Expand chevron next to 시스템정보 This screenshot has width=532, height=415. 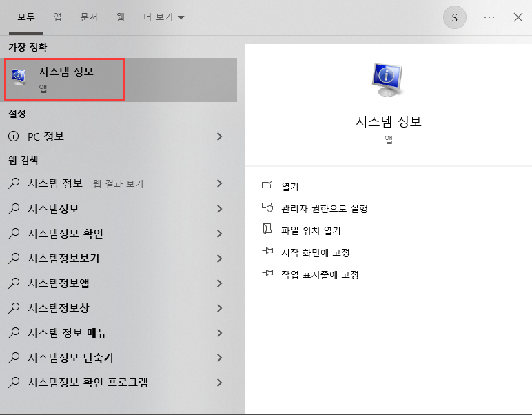tap(220, 209)
